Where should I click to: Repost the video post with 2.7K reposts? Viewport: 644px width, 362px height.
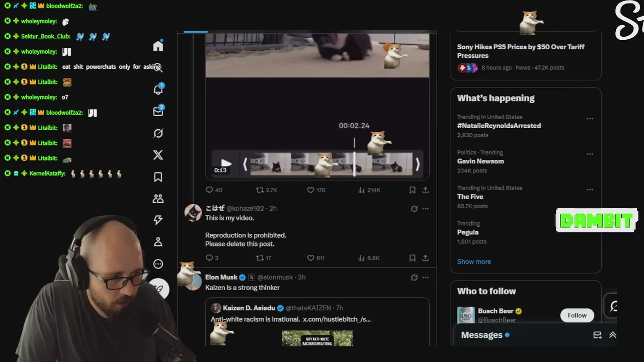(x=267, y=190)
